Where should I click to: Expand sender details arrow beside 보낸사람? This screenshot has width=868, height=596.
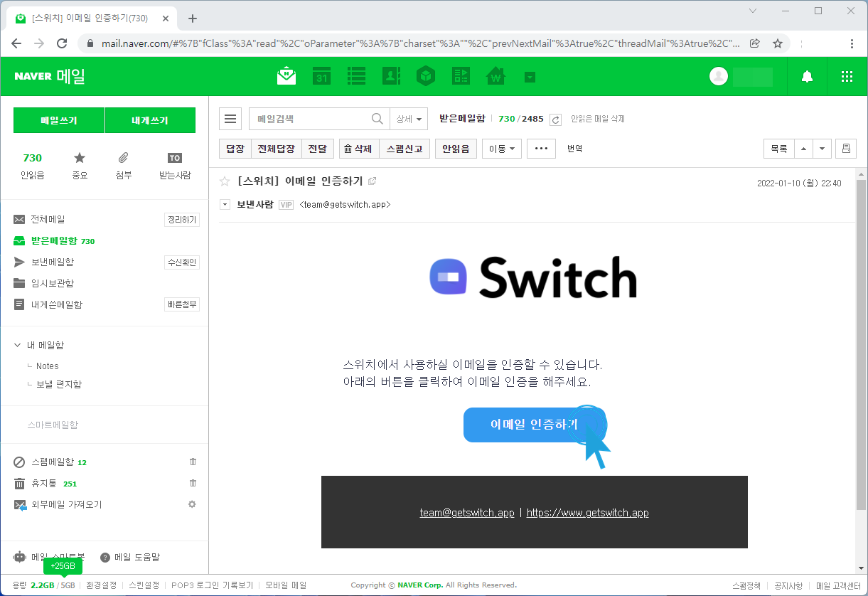pyautogui.click(x=225, y=205)
